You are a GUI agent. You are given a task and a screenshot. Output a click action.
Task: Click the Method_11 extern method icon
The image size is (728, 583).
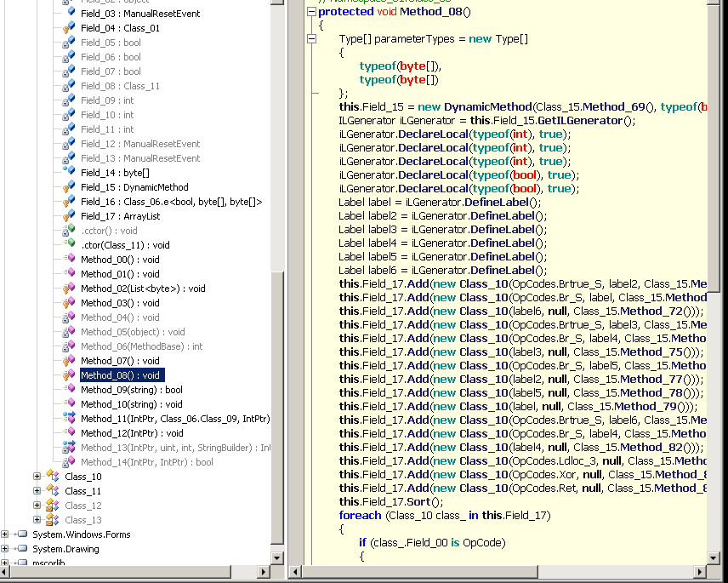70,419
